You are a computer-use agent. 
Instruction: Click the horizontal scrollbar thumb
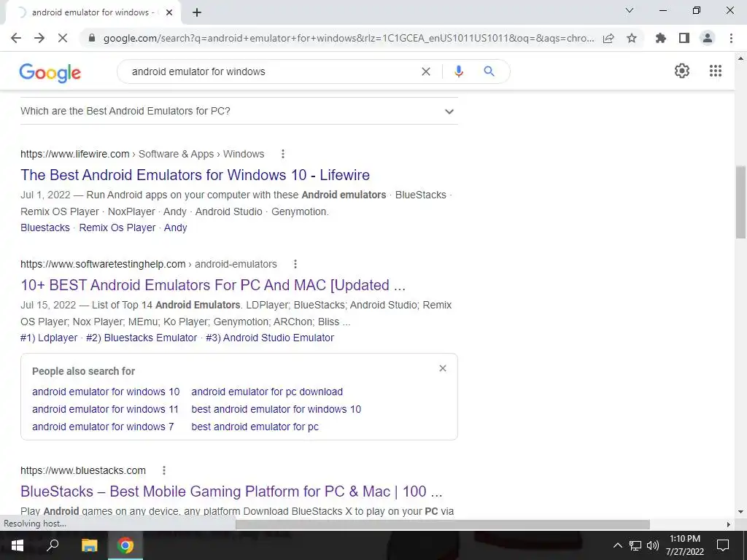443,524
